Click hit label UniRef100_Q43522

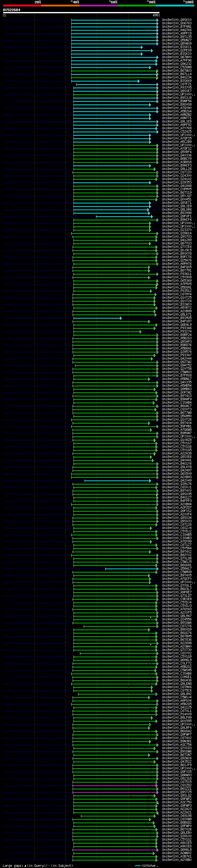click(x=177, y=761)
